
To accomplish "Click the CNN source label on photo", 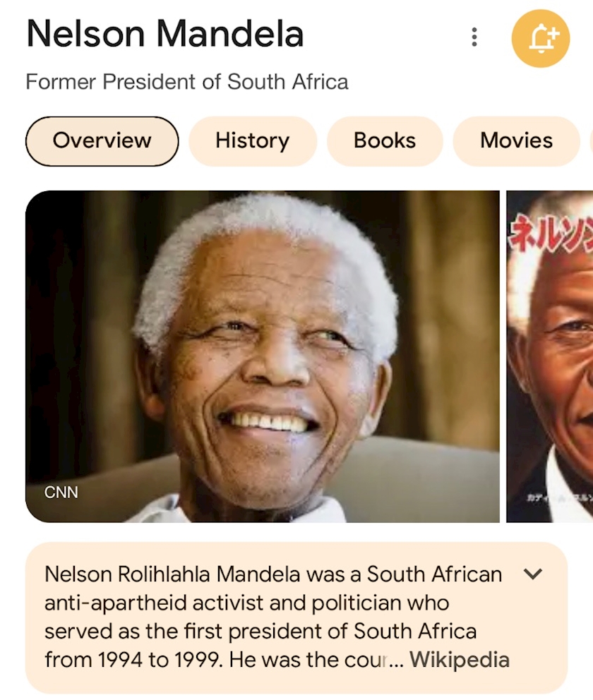I will click(61, 492).
